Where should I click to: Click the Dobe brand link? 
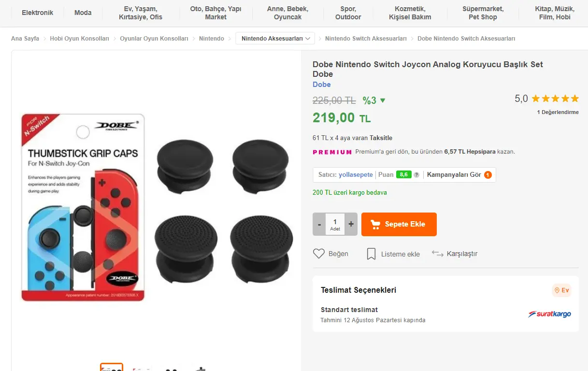[x=322, y=85]
